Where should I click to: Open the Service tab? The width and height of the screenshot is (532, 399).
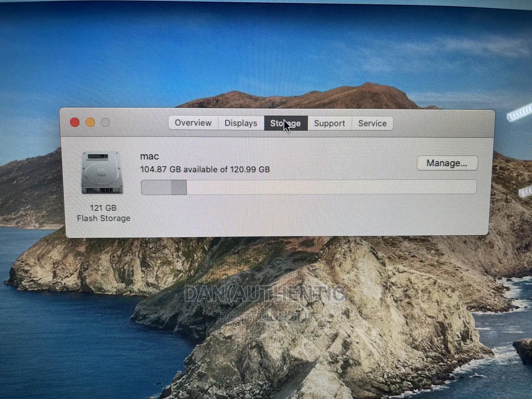[372, 123]
